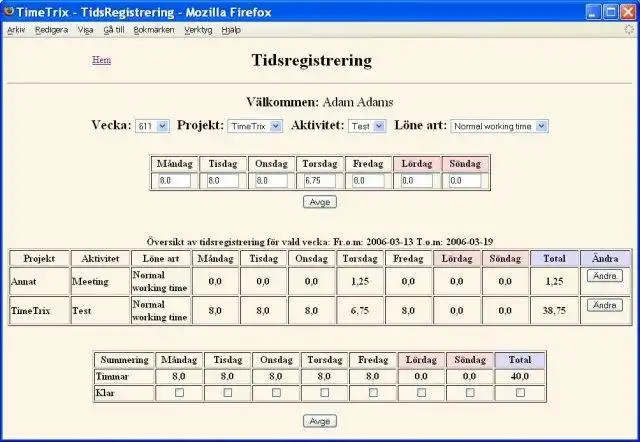Click the Avge button below Summering table

320,421
